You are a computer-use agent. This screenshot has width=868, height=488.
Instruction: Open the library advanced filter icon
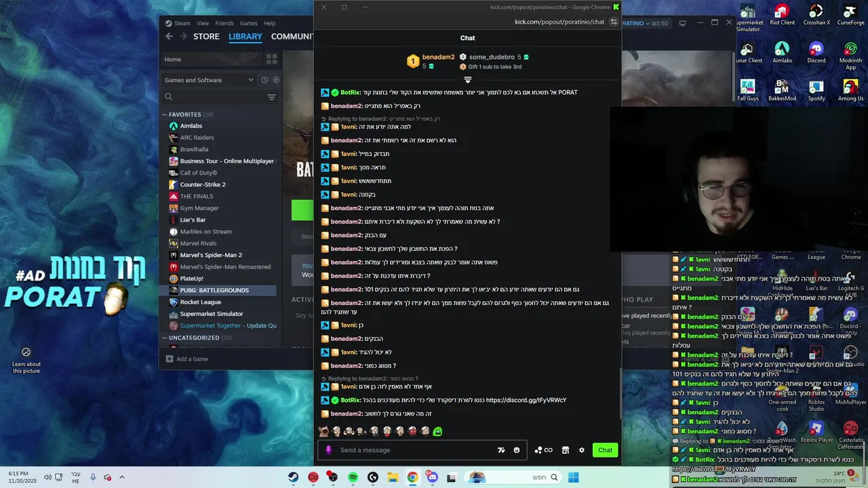coord(271,97)
